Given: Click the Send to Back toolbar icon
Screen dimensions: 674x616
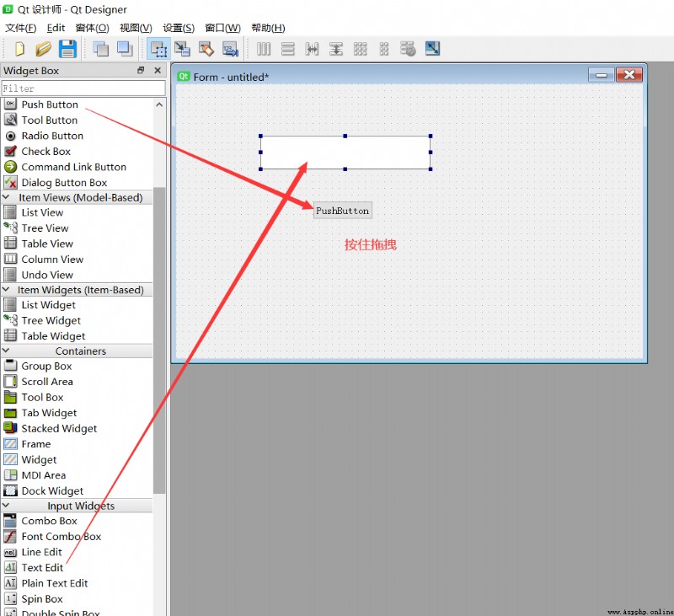Looking at the screenshot, I should (x=100, y=49).
